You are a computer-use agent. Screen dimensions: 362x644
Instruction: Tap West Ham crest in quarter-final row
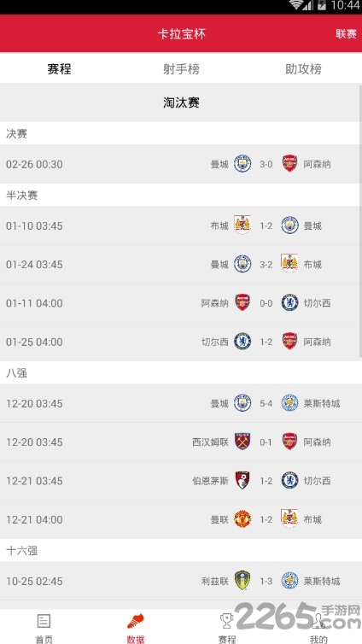tap(242, 442)
